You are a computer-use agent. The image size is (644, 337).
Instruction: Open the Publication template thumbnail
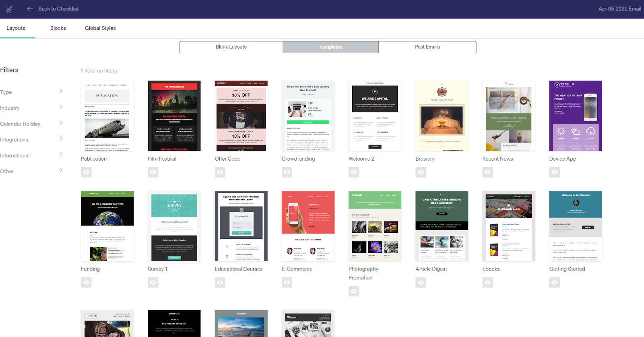click(107, 116)
